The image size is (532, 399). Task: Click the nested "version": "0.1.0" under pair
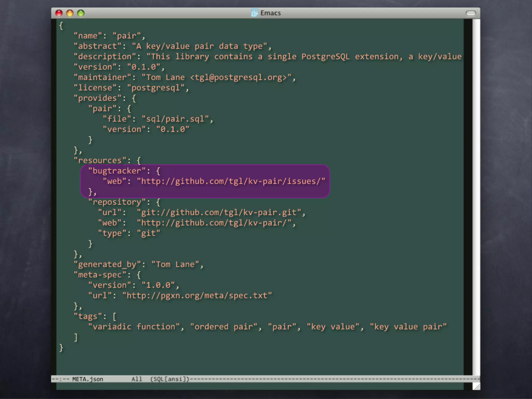coord(146,129)
